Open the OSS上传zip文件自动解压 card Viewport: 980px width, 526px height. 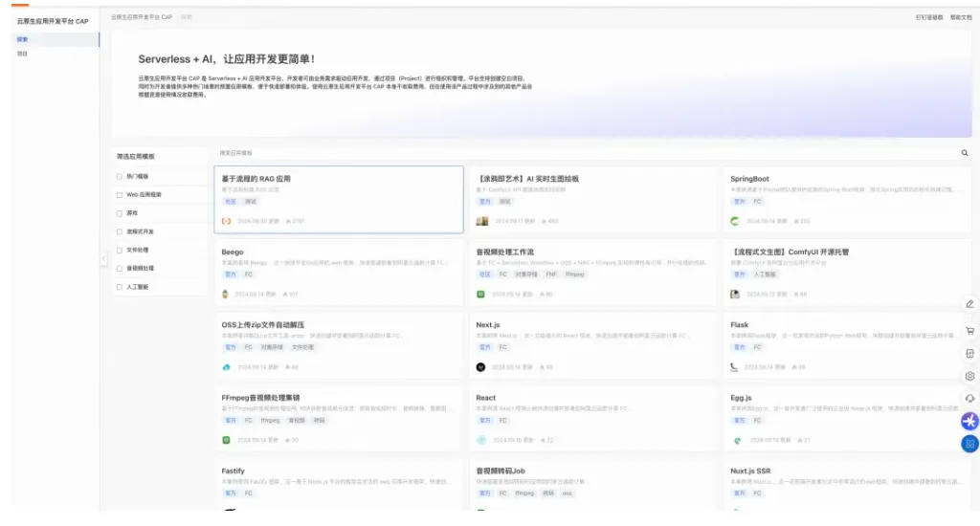pyautogui.click(x=339, y=346)
